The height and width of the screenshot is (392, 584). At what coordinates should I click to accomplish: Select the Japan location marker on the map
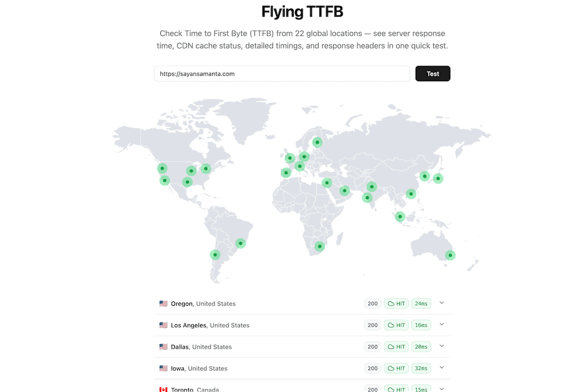(437, 178)
